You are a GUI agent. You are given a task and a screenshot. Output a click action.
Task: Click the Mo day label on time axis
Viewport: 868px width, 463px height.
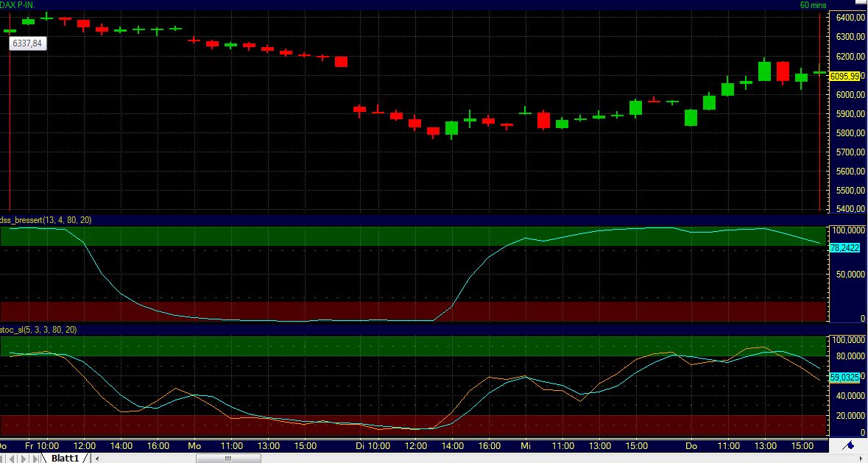pos(194,446)
